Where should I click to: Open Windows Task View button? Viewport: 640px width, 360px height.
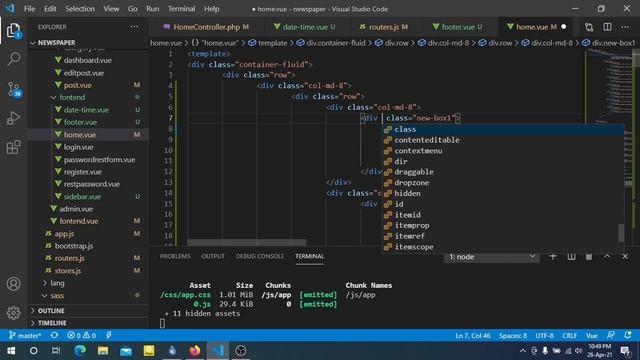pos(56,351)
